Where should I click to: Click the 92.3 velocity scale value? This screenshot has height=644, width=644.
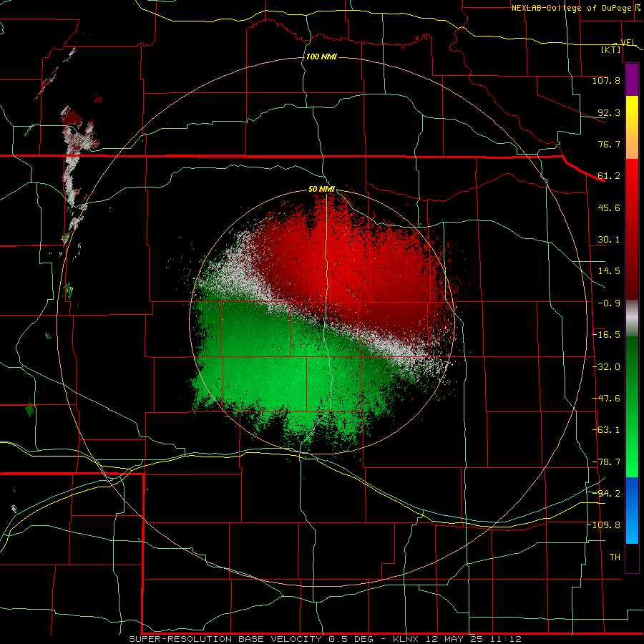point(609,112)
